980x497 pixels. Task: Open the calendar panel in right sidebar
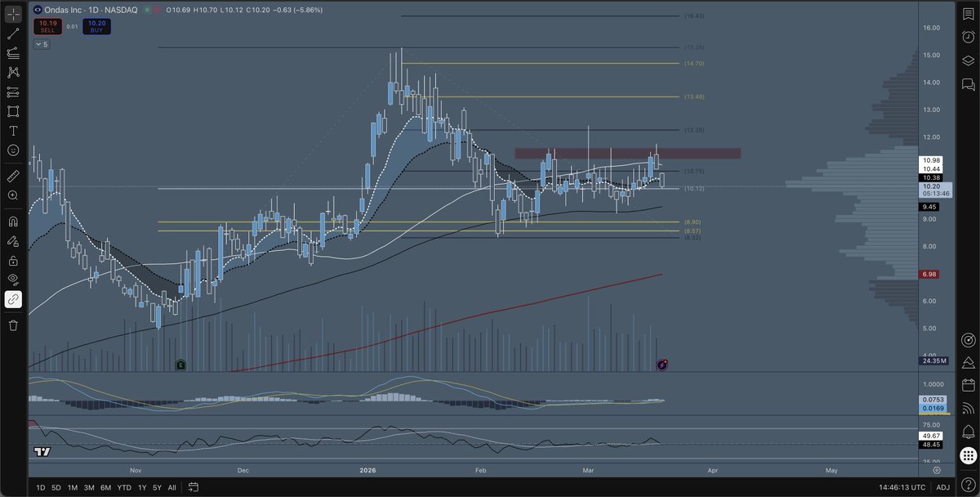point(968,385)
